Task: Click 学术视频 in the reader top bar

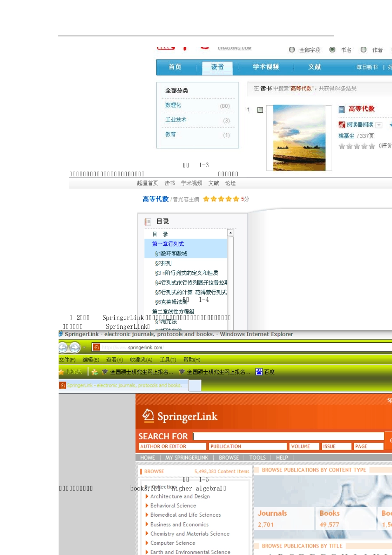Action: (x=191, y=183)
